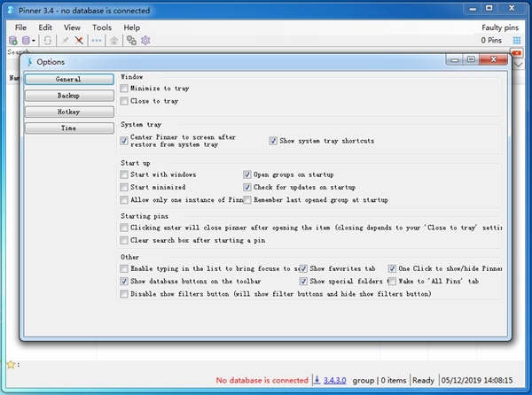Toggle Enable typing in the list checkbox
The height and width of the screenshot is (395, 532).
pos(124,268)
